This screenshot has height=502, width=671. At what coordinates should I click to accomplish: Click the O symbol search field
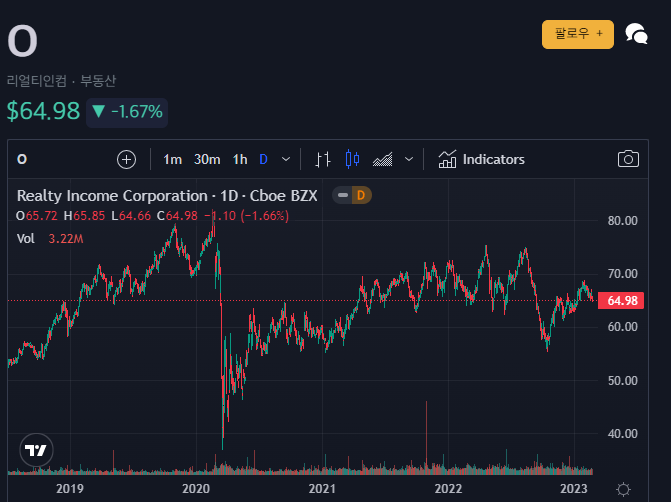pyautogui.click(x=22, y=160)
